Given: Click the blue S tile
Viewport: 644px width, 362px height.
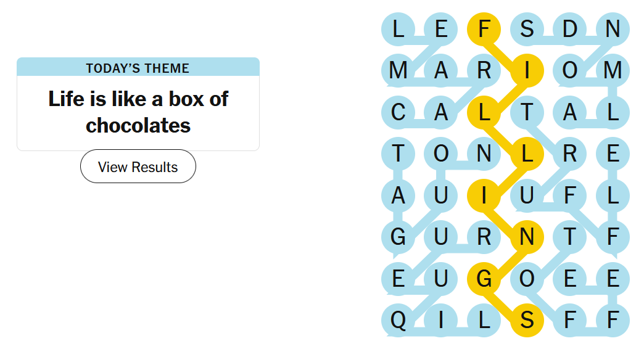Looking at the screenshot, I should 527,29.
